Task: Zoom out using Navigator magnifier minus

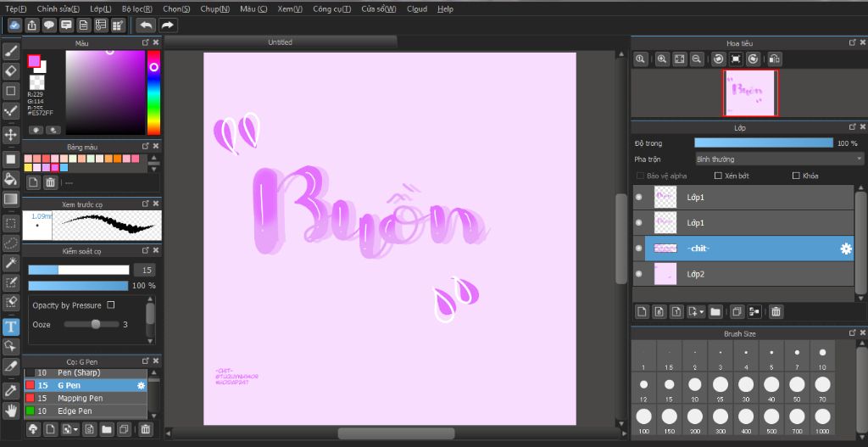Action: [x=697, y=59]
